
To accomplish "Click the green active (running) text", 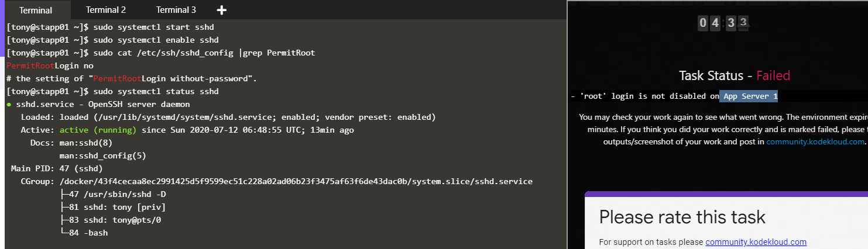I will click(97, 130).
